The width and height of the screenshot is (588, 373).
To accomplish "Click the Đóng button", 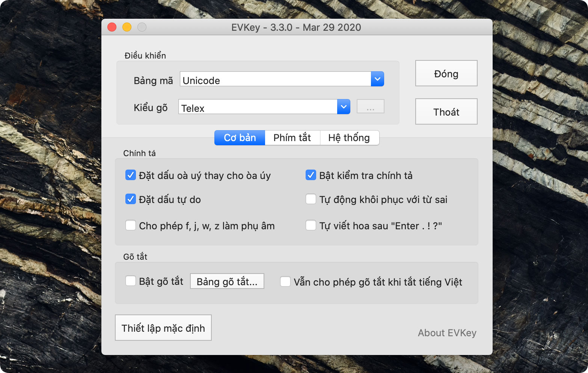I will click(446, 74).
